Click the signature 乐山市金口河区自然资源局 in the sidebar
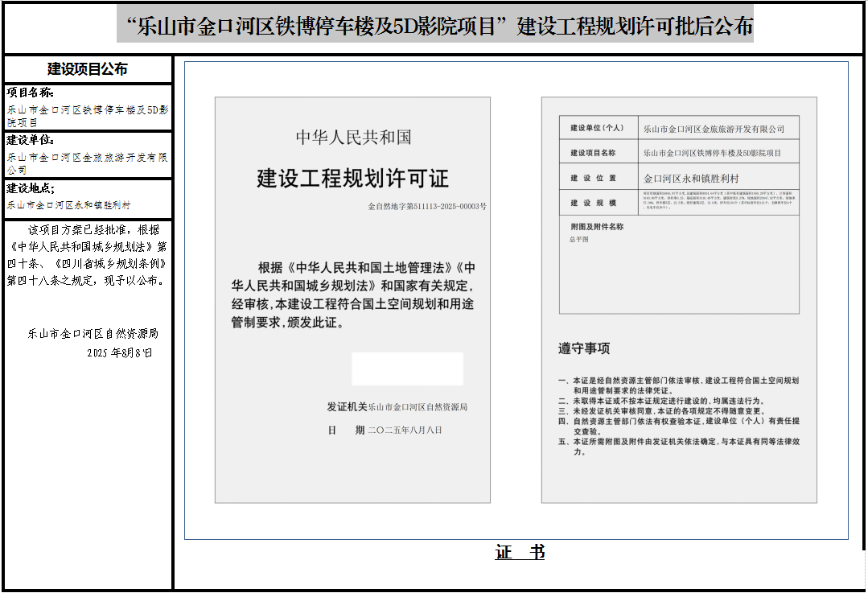 pos(93,333)
